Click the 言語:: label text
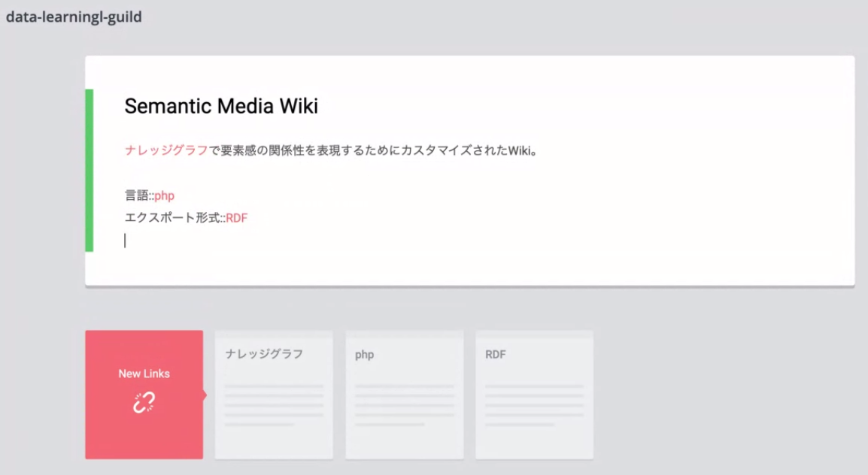868x475 pixels. click(x=139, y=195)
